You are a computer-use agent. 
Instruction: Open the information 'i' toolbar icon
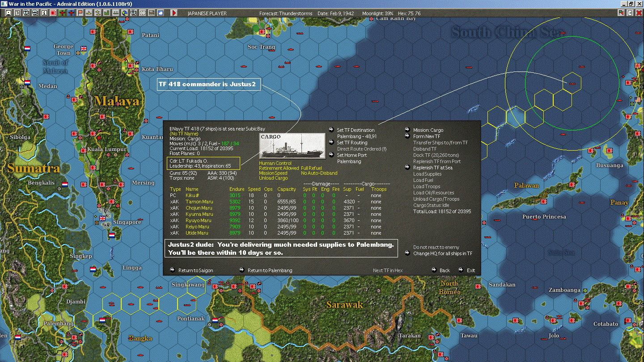pos(44,13)
